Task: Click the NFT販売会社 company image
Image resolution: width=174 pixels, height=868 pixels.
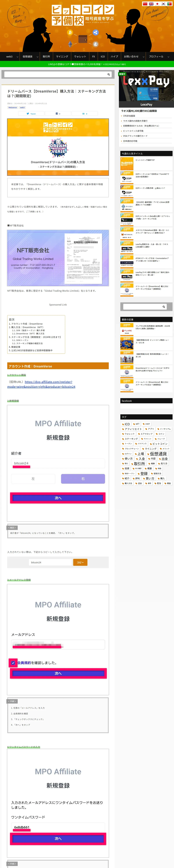Action: [x=58, y=258]
